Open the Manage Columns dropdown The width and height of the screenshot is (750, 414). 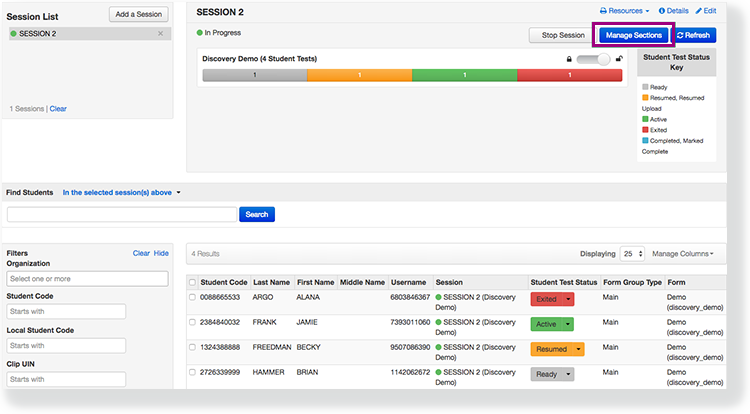pyautogui.click(x=683, y=254)
